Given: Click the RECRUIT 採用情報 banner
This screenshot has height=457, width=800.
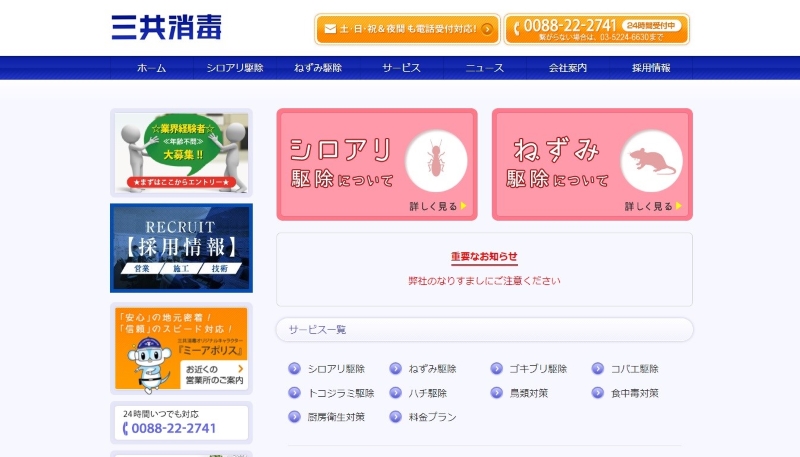Looking at the screenshot, I should point(182,248).
